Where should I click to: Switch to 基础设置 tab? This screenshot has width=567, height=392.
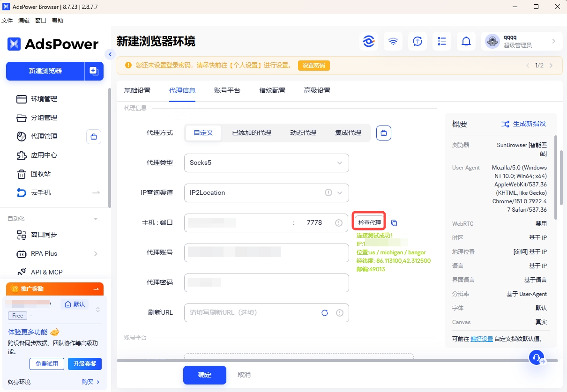[137, 90]
